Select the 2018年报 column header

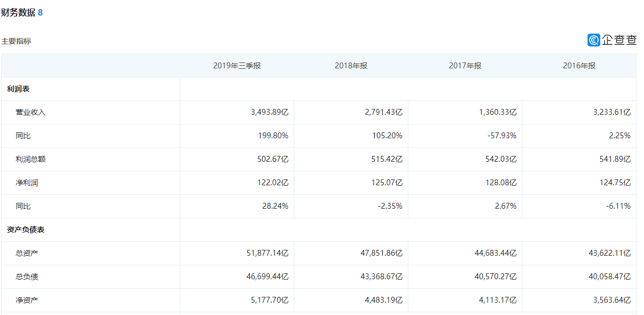[351, 66]
